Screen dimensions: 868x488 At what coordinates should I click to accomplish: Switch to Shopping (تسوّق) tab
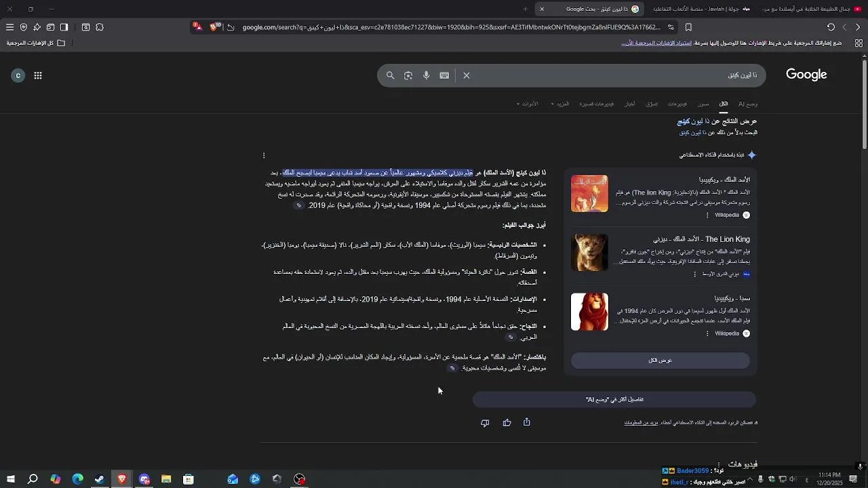pyautogui.click(x=652, y=104)
